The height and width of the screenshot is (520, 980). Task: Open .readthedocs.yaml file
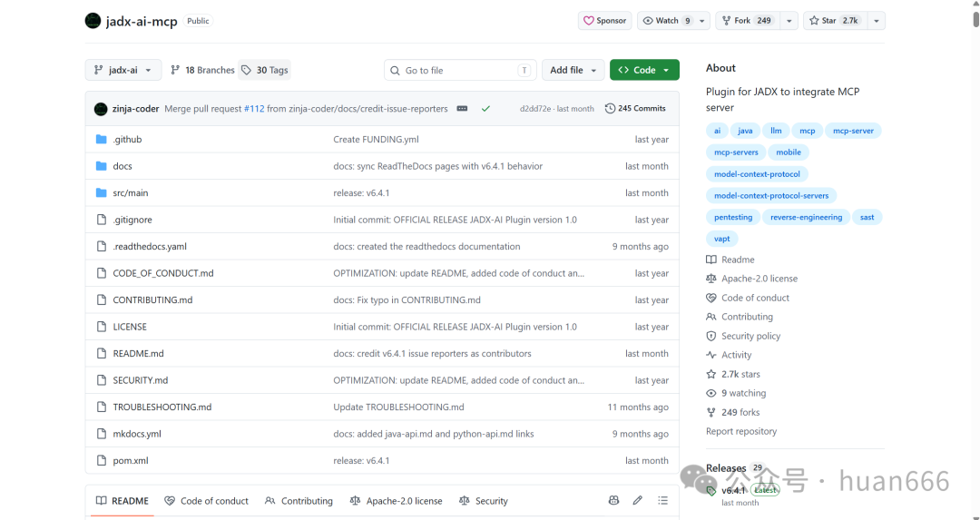150,246
